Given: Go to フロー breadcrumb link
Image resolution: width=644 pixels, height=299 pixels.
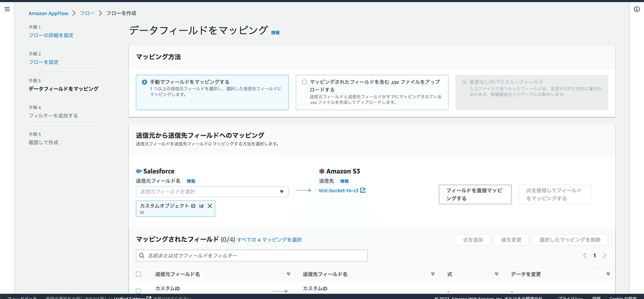Looking at the screenshot, I should pyautogui.click(x=87, y=13).
